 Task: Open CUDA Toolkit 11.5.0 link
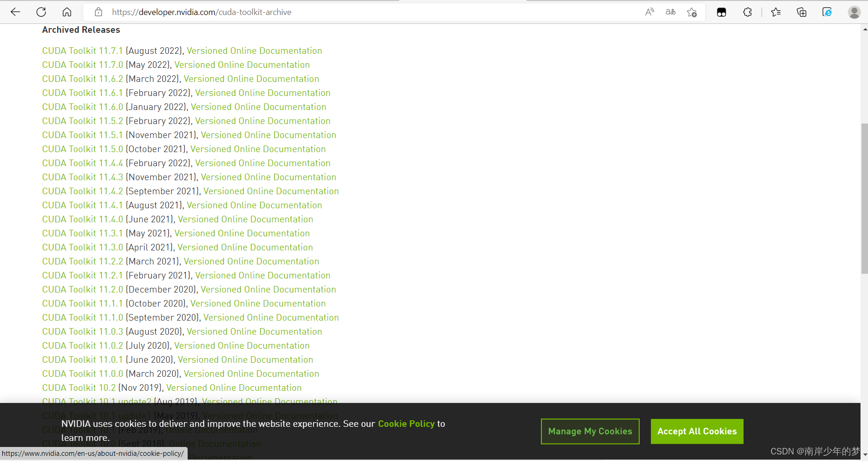tap(82, 149)
